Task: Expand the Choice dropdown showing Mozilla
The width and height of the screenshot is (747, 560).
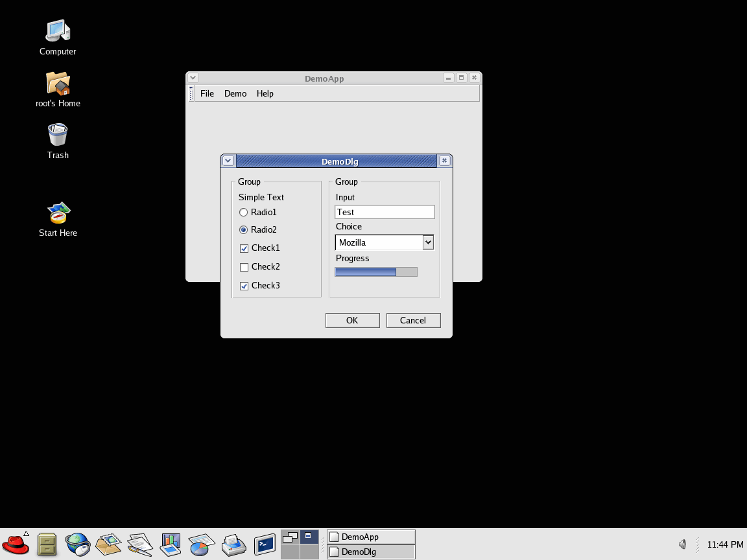Action: click(428, 242)
